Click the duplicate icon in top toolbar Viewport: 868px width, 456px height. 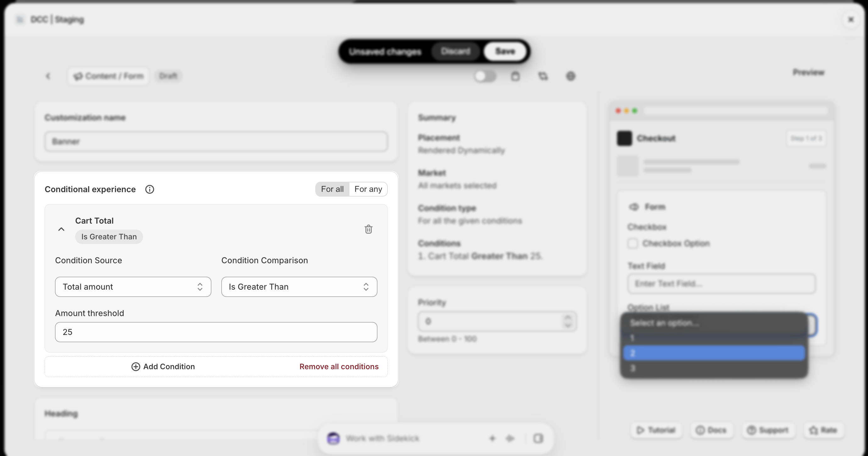[543, 76]
